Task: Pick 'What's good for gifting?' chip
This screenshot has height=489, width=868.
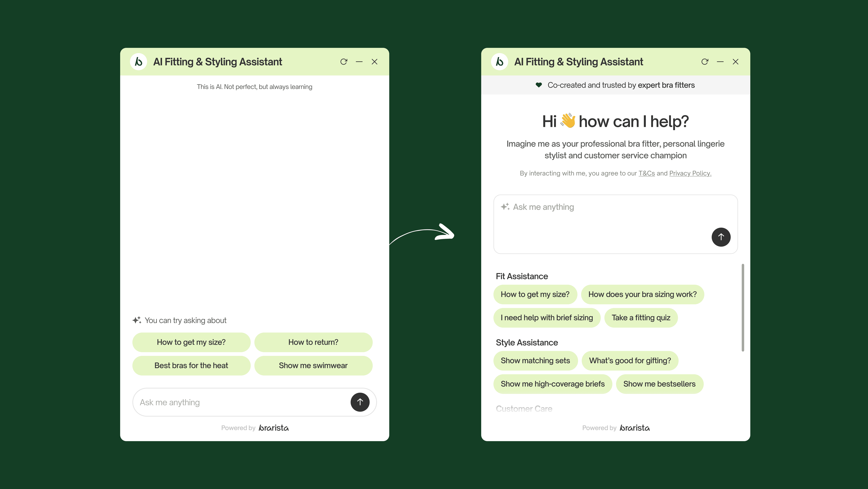Action: pos(629,360)
